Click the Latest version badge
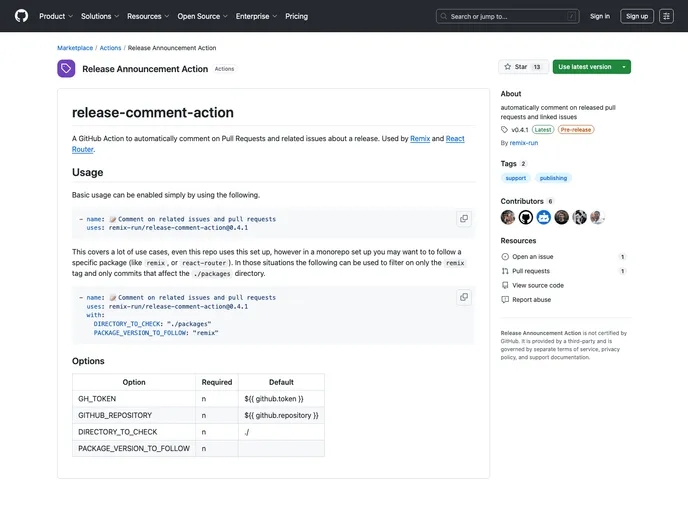 click(x=543, y=129)
